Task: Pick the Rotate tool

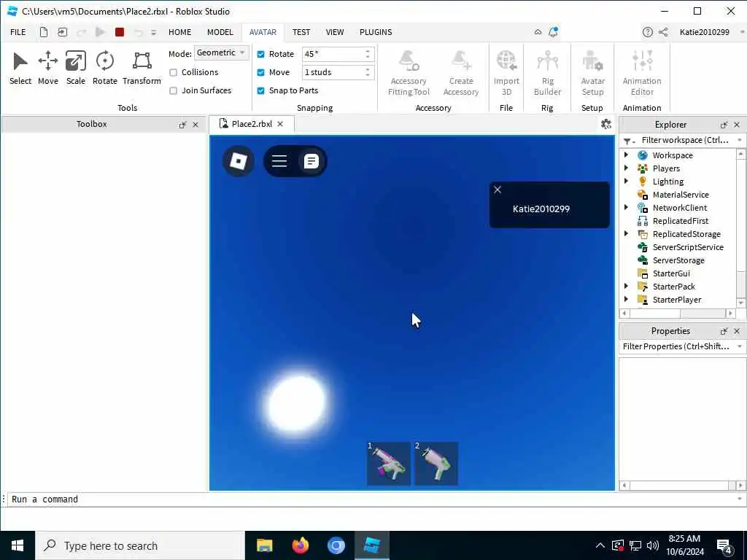Action: (105, 68)
